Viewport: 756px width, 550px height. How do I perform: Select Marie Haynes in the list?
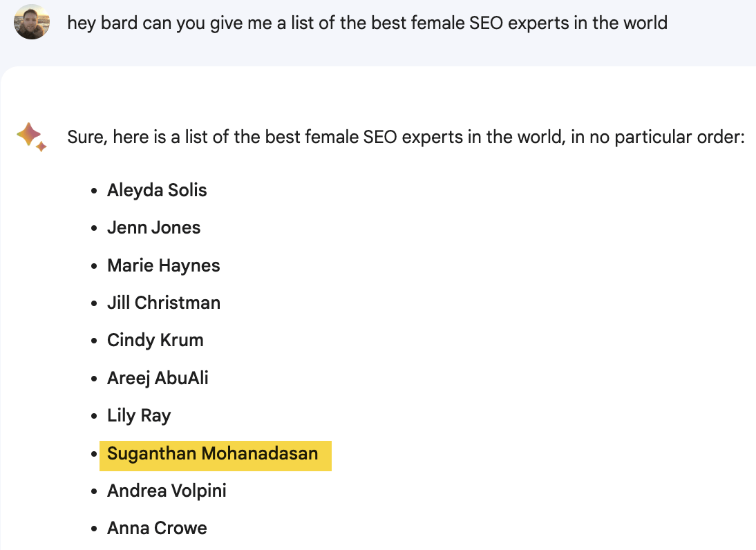point(163,265)
